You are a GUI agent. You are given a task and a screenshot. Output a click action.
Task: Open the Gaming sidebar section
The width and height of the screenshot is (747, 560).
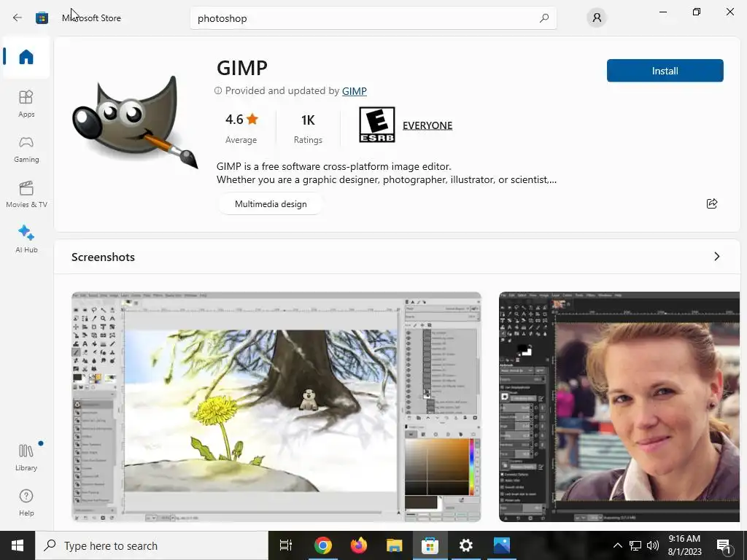[x=26, y=149]
